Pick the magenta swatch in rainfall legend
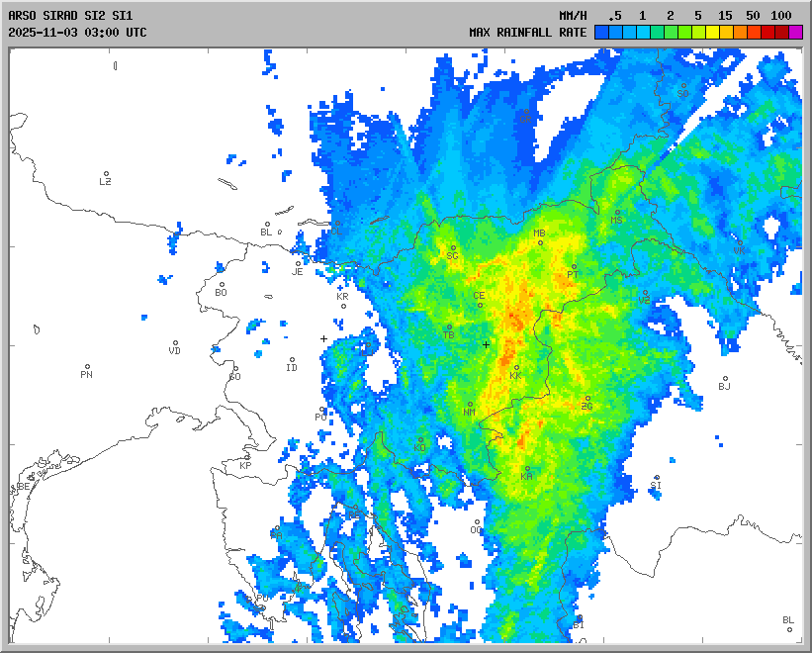The image size is (812, 653). (x=796, y=33)
